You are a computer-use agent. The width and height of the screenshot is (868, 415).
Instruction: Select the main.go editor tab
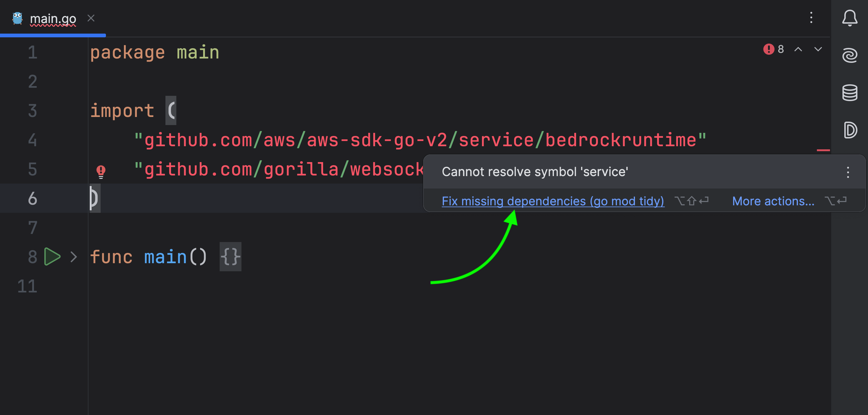(53, 19)
